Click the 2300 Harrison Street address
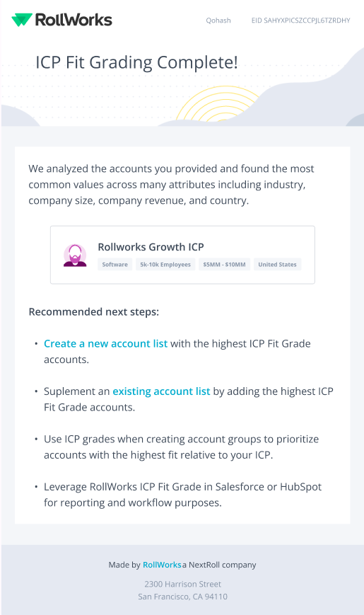 coord(182,584)
